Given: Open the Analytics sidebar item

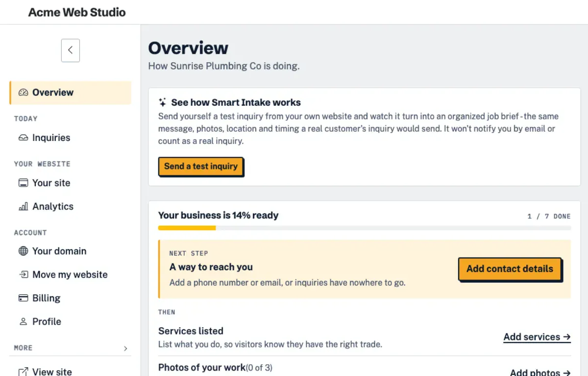Looking at the screenshot, I should click(70, 207).
